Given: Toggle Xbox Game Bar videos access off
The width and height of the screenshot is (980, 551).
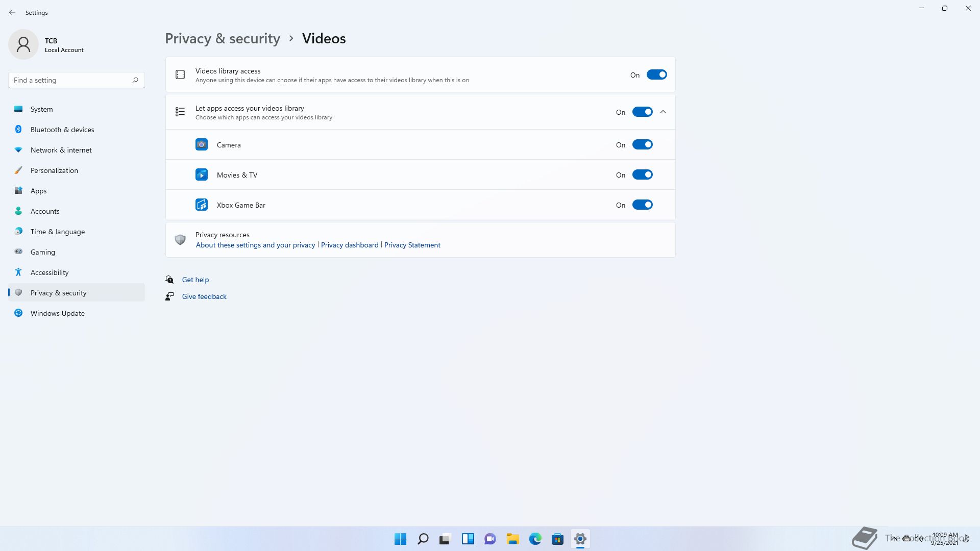Looking at the screenshot, I should coord(642,205).
